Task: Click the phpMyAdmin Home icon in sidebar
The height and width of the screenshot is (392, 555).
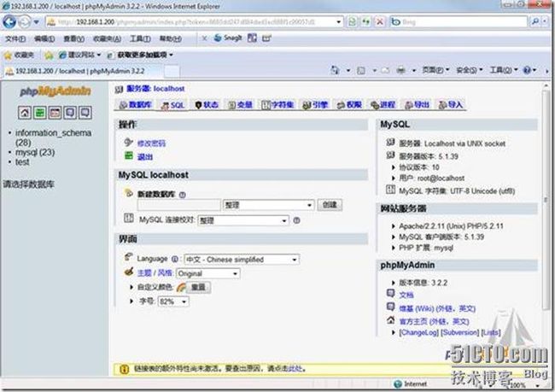Action: click(x=25, y=113)
